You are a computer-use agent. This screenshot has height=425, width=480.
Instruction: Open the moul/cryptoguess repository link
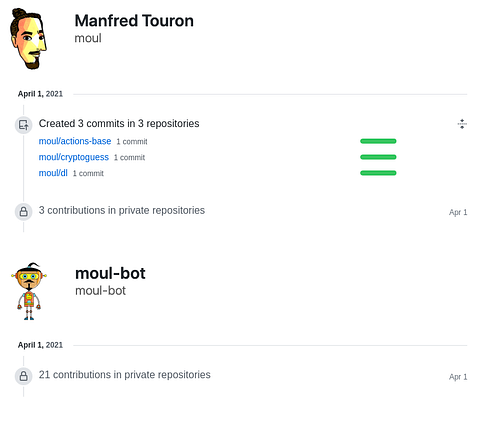74,157
